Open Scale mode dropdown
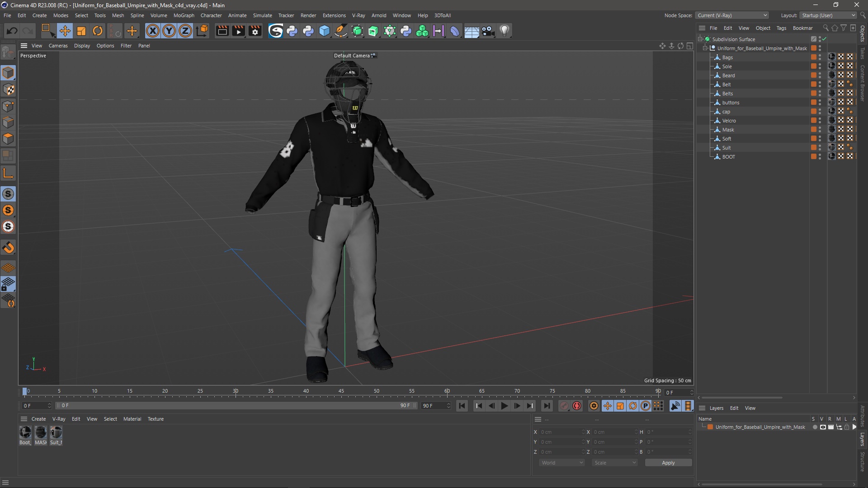Viewport: 868px width, 488px height. point(615,463)
